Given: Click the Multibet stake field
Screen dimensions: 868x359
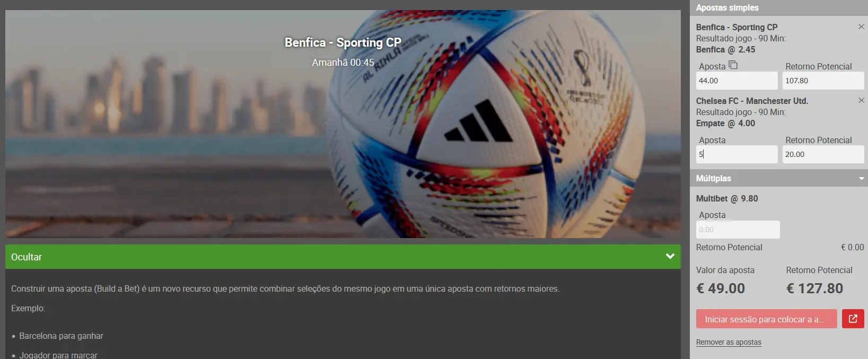Looking at the screenshot, I should point(738,230).
